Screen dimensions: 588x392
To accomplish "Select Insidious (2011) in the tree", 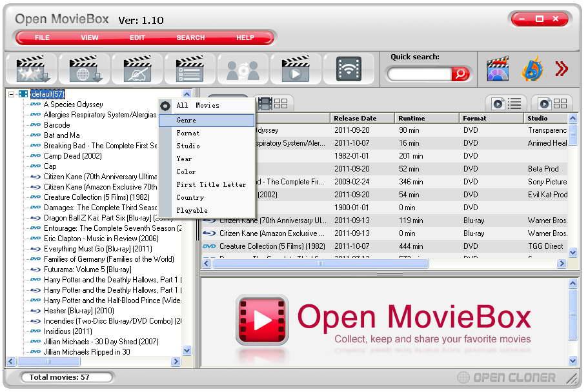I will coord(68,331).
